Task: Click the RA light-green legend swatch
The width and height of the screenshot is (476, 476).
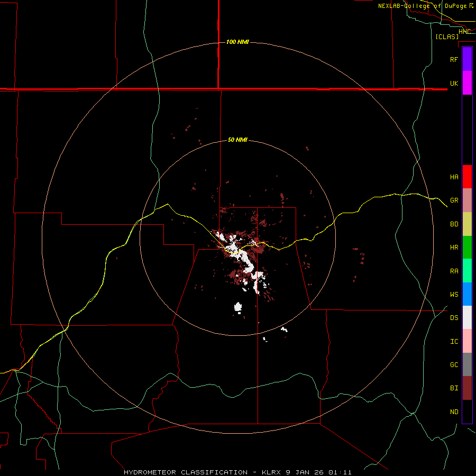Action: coord(467,271)
